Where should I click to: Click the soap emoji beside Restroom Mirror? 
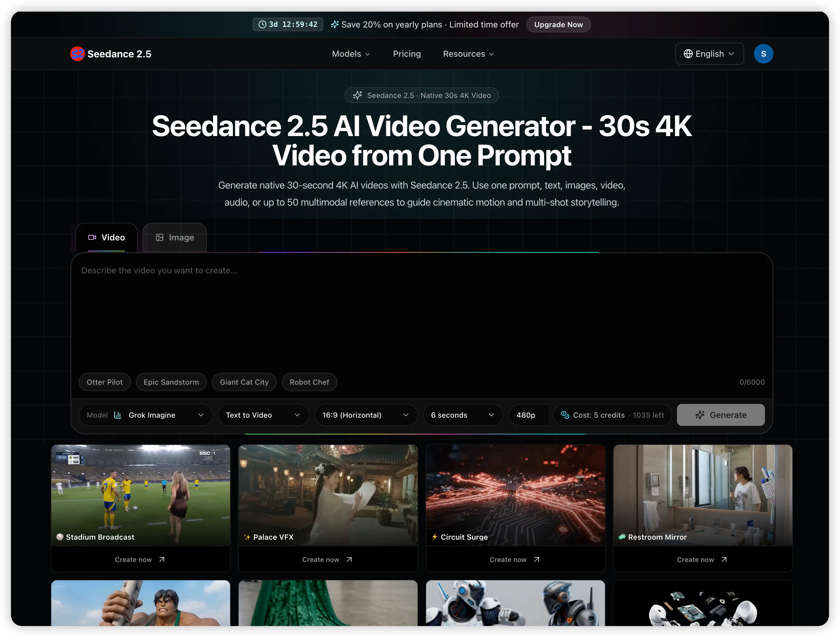tap(622, 537)
